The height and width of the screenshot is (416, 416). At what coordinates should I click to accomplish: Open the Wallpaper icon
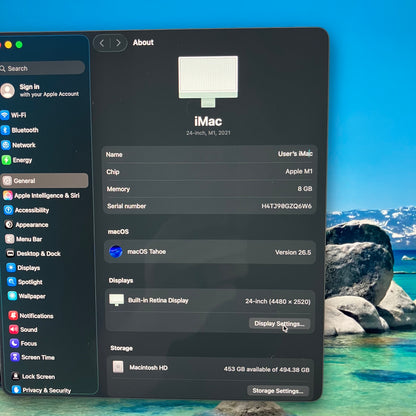12,296
